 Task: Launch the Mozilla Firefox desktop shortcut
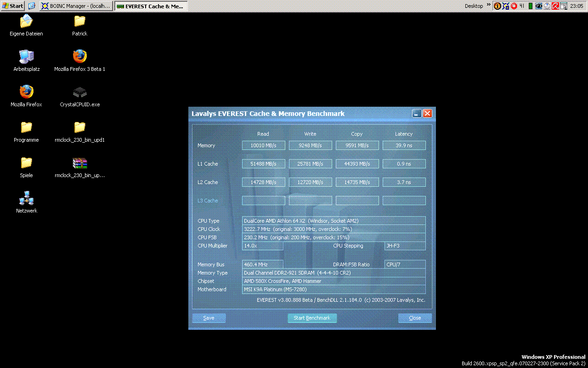pyautogui.click(x=26, y=92)
